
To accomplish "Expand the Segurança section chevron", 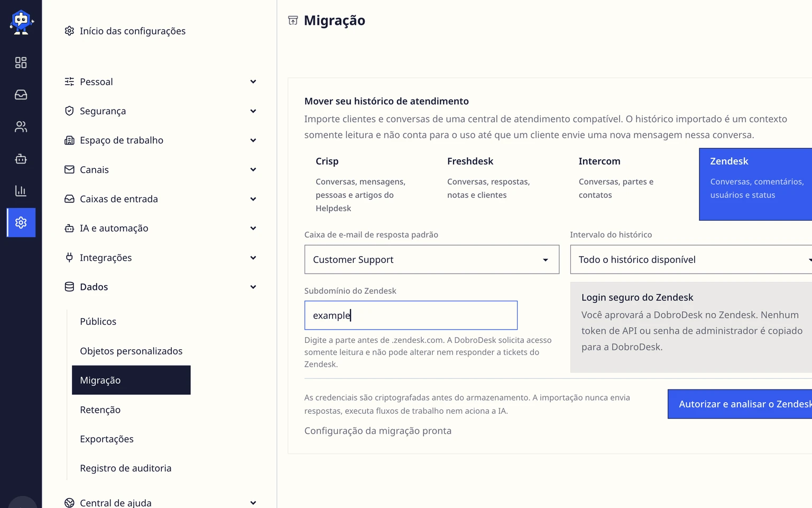I will point(253,111).
